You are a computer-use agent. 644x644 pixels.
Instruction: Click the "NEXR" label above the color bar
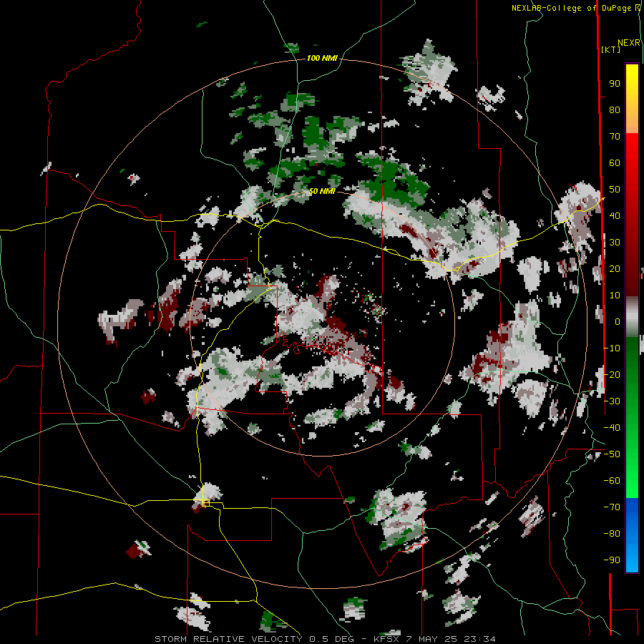point(629,43)
